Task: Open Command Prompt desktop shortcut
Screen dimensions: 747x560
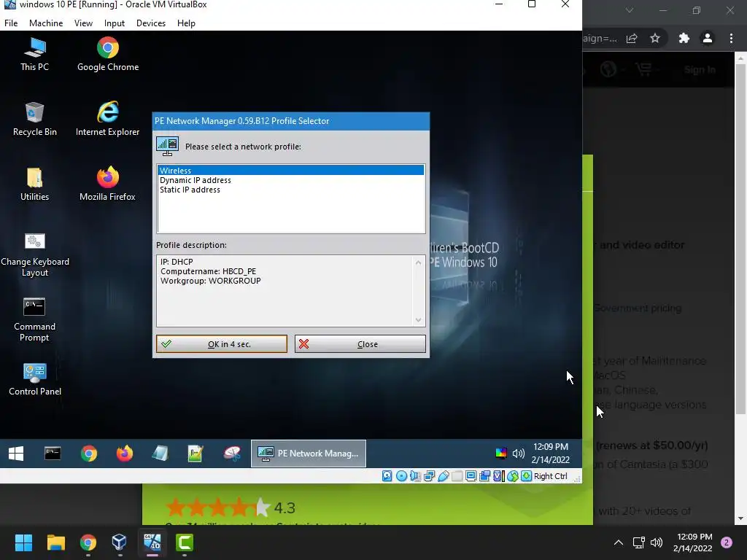Action: [x=34, y=319]
